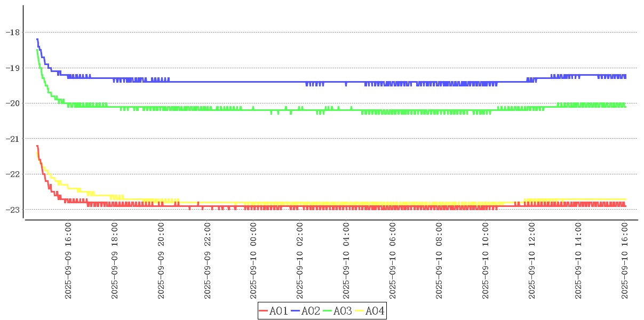644x320 pixels.
Task: Show or hide A04 via legend label
Action: tap(375, 311)
